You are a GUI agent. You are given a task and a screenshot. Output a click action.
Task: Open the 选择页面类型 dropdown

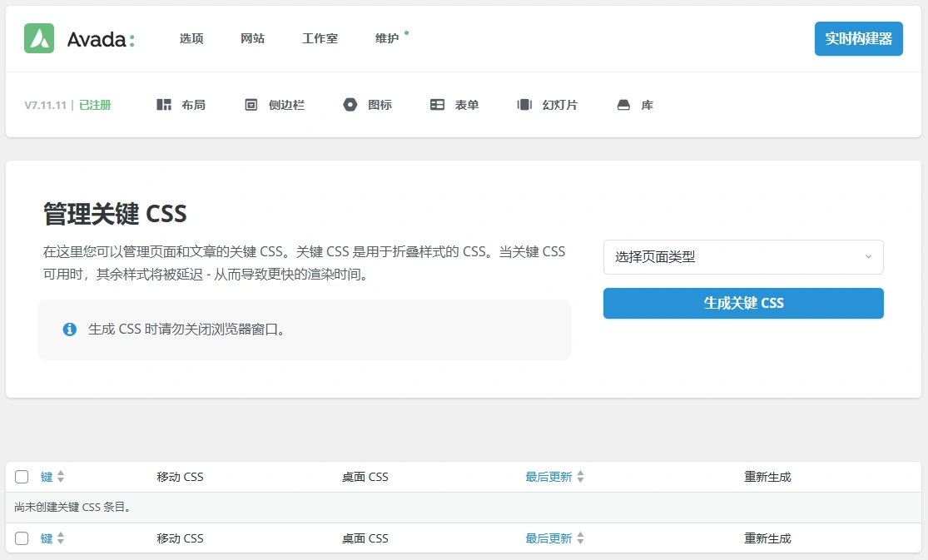[x=743, y=257]
